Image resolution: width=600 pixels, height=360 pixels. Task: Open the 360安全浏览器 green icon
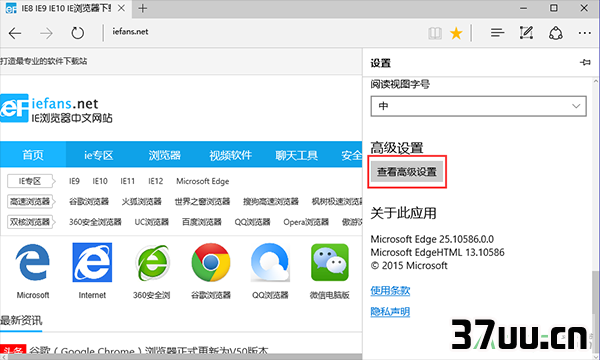point(152,262)
